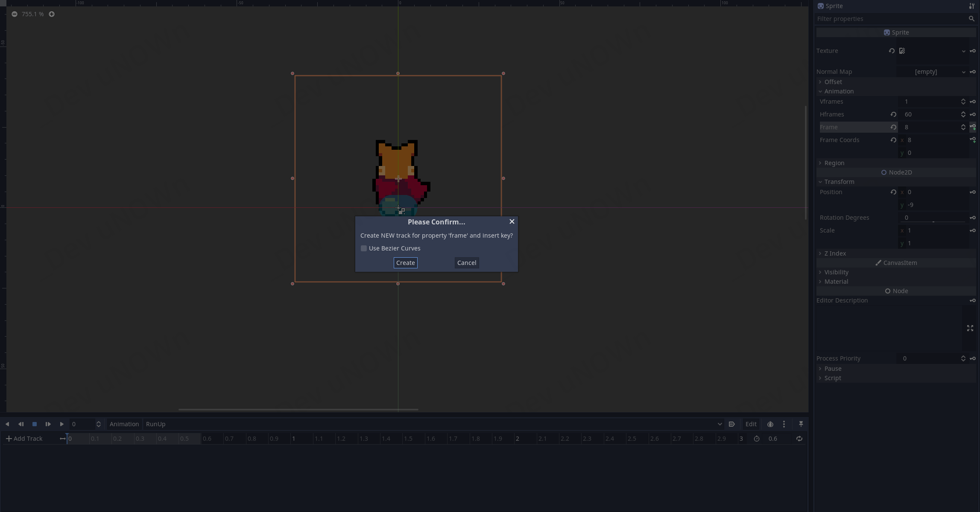Viewport: 980px width, 512px height.
Task: Click the Create button in dialog
Action: pos(405,263)
